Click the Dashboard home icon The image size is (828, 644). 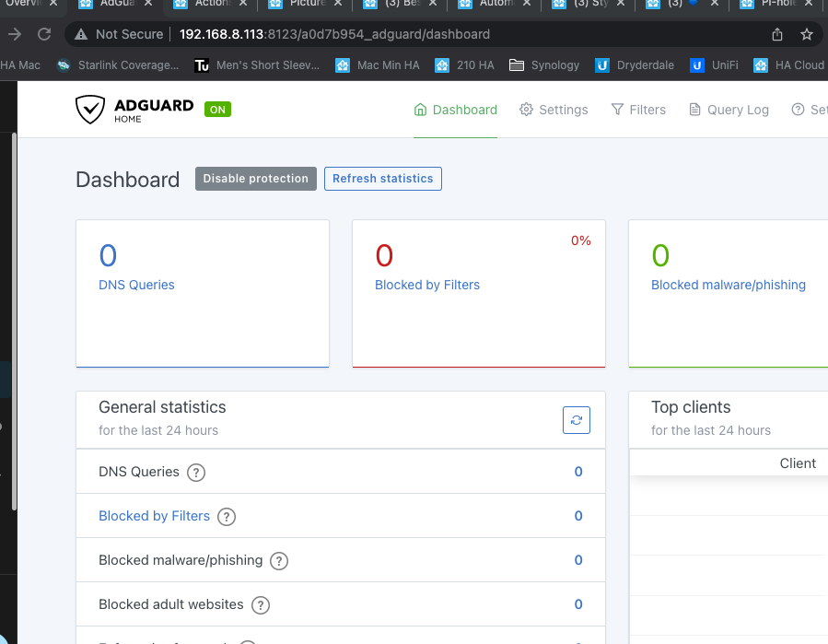tap(419, 110)
